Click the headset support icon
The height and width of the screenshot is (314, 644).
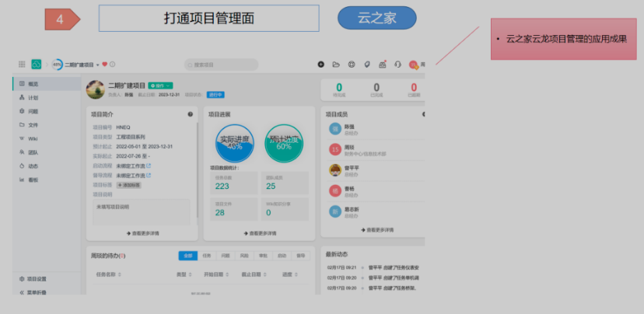(397, 65)
